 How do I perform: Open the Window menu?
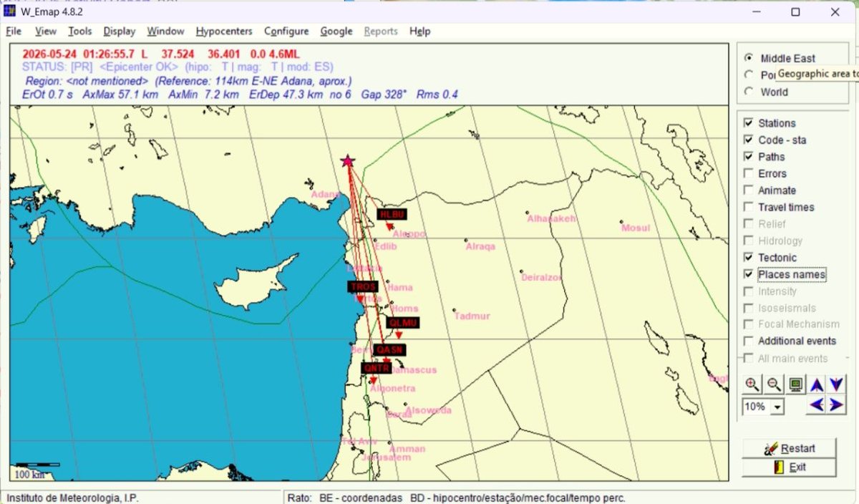point(165,31)
